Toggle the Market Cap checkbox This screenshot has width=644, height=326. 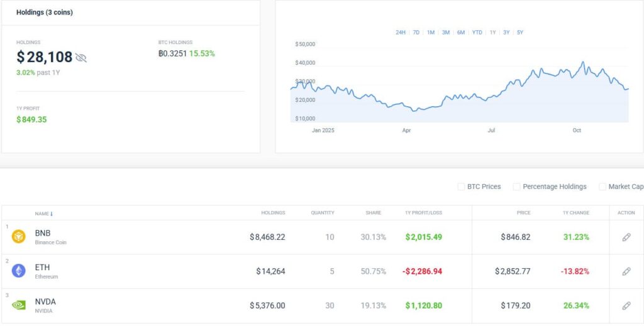coord(602,187)
